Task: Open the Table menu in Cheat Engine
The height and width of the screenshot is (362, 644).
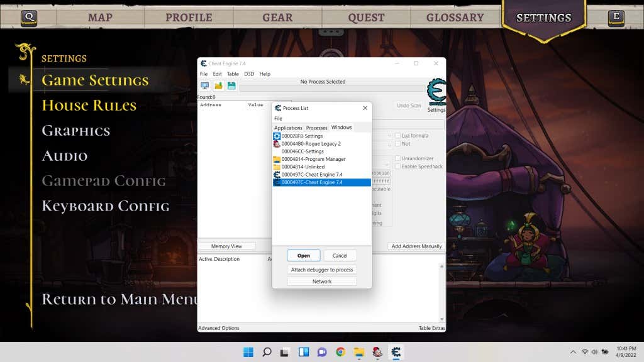Action: (233, 74)
